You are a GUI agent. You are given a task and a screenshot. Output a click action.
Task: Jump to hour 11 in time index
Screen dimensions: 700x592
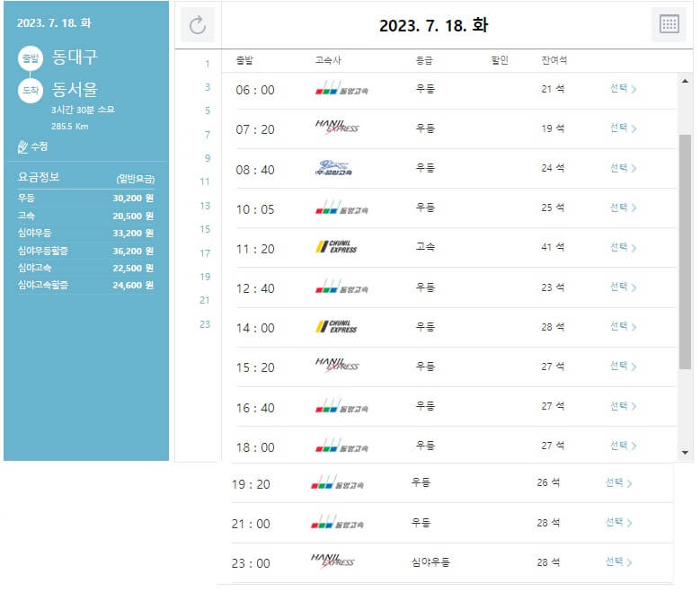[205, 181]
